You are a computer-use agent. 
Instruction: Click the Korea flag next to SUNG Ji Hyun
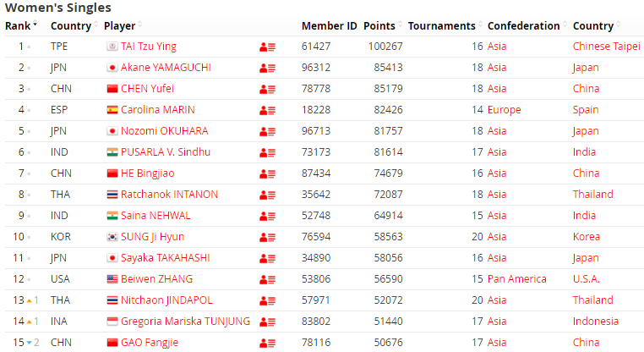click(112, 237)
